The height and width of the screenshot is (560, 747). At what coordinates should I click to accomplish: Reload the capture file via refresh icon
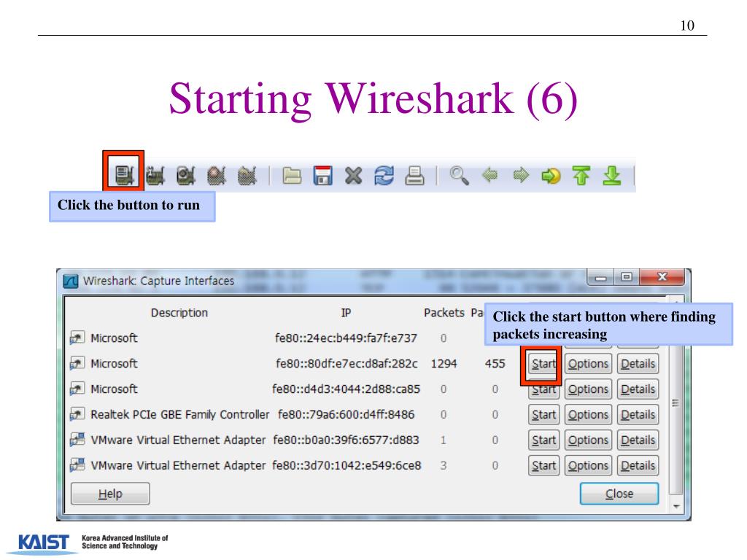[x=384, y=176]
